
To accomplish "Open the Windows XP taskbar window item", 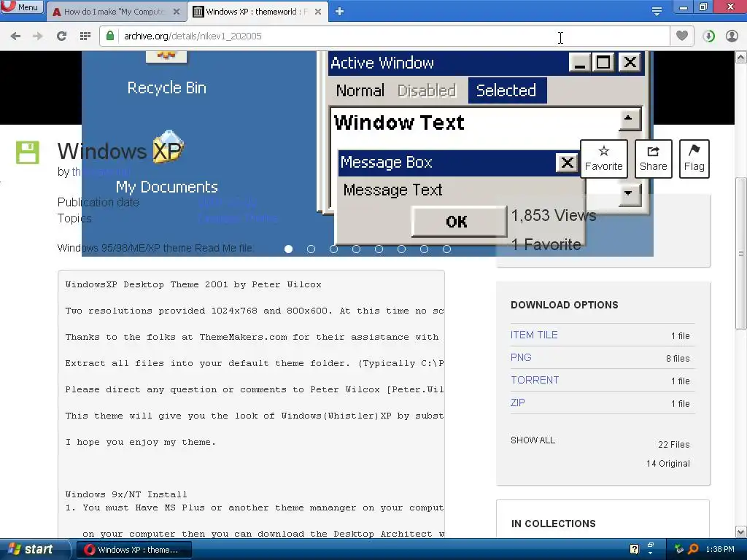I will point(134,550).
